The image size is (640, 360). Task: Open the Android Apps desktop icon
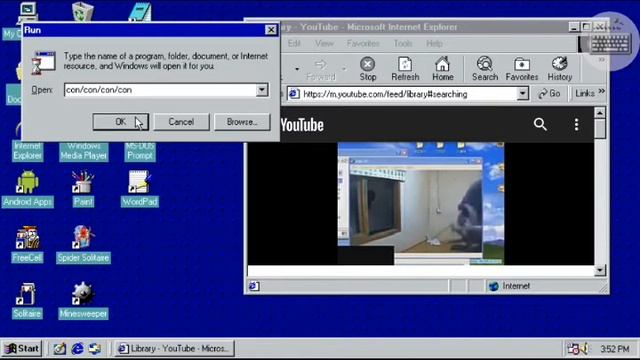click(x=27, y=189)
